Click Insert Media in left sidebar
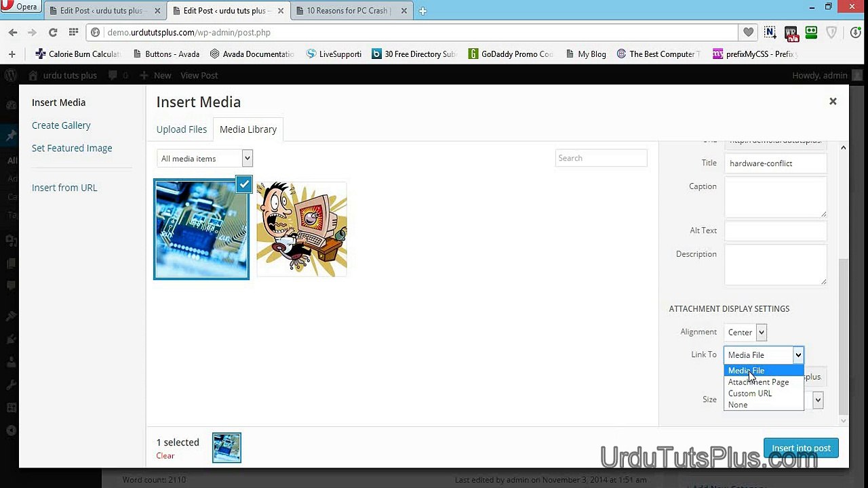The height and width of the screenshot is (488, 868). tap(58, 102)
